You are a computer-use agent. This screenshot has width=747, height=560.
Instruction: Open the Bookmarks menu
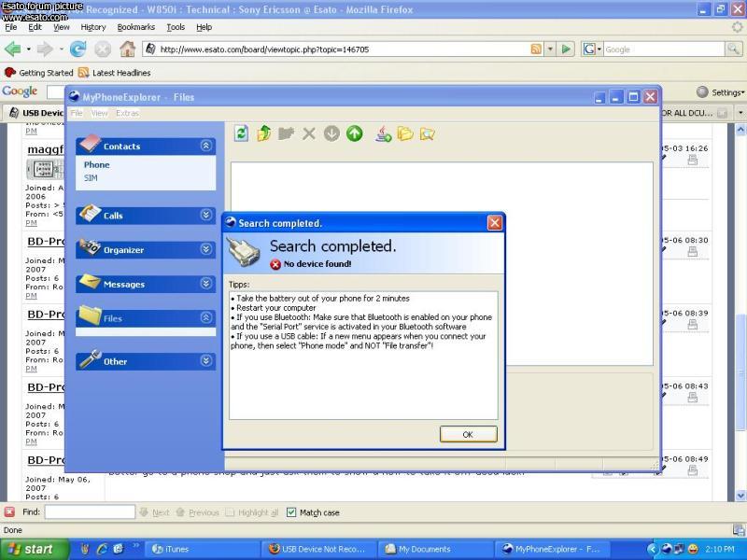click(x=135, y=27)
